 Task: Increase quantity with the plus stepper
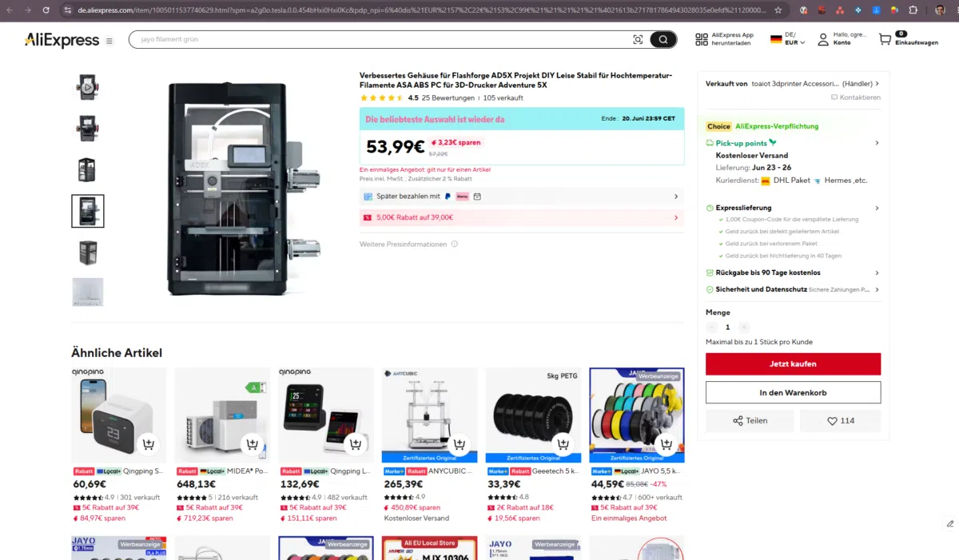tap(744, 327)
